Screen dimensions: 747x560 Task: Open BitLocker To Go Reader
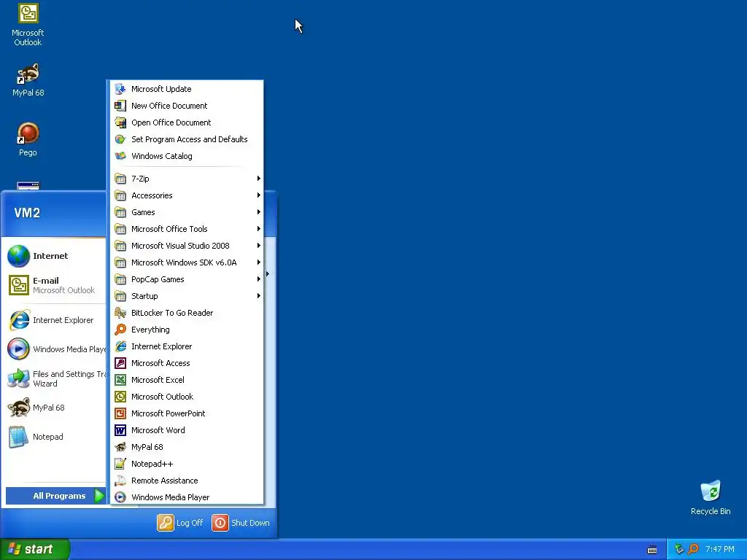pyautogui.click(x=186, y=313)
